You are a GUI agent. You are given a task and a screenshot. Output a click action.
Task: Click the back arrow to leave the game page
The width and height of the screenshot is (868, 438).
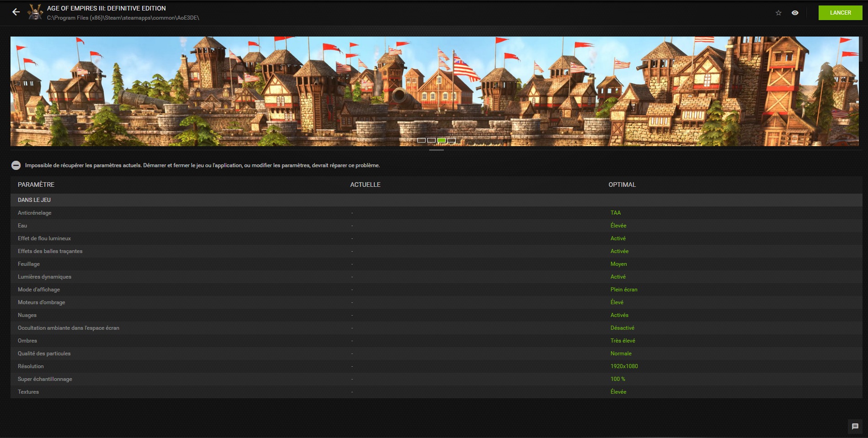(x=17, y=11)
